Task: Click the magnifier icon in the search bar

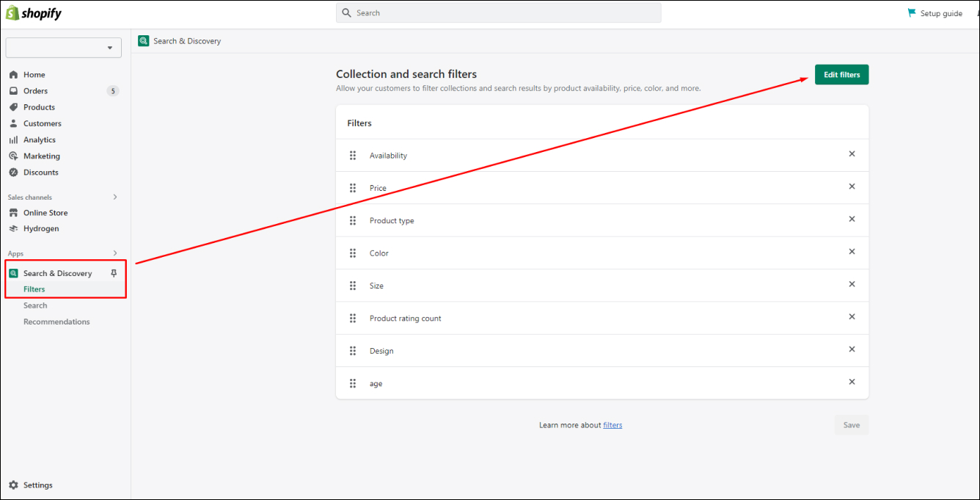Action: (347, 12)
